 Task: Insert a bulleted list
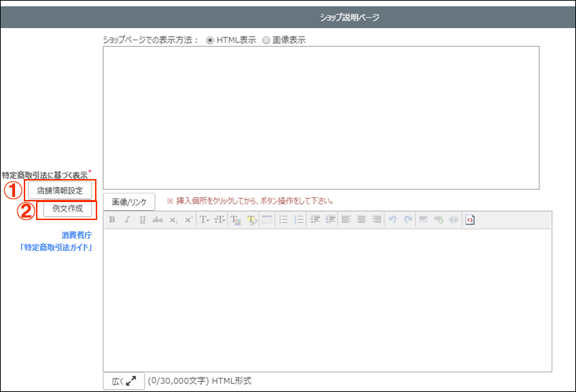click(x=283, y=219)
